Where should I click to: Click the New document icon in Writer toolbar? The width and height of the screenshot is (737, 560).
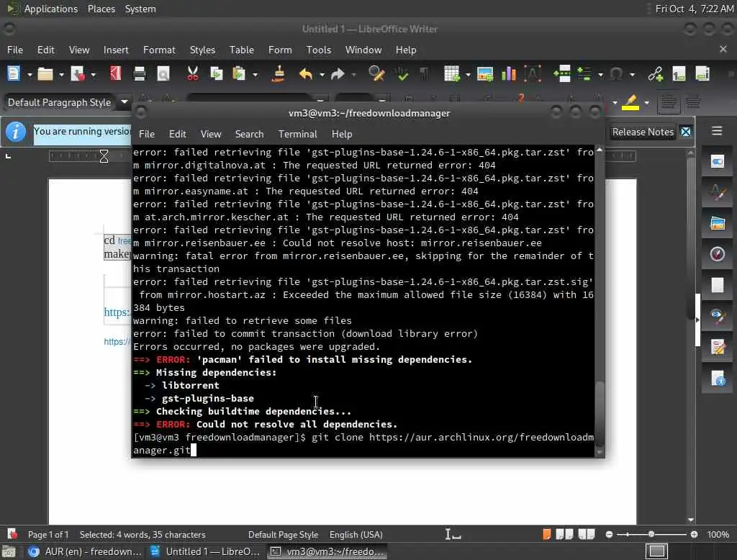tap(14, 74)
